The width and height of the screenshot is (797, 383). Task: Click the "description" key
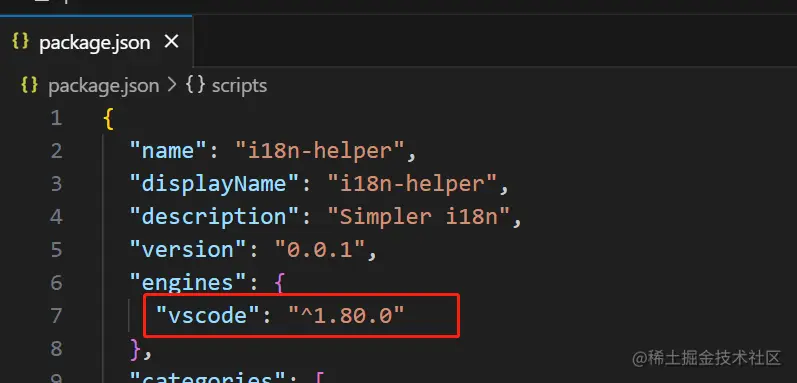[215, 217]
